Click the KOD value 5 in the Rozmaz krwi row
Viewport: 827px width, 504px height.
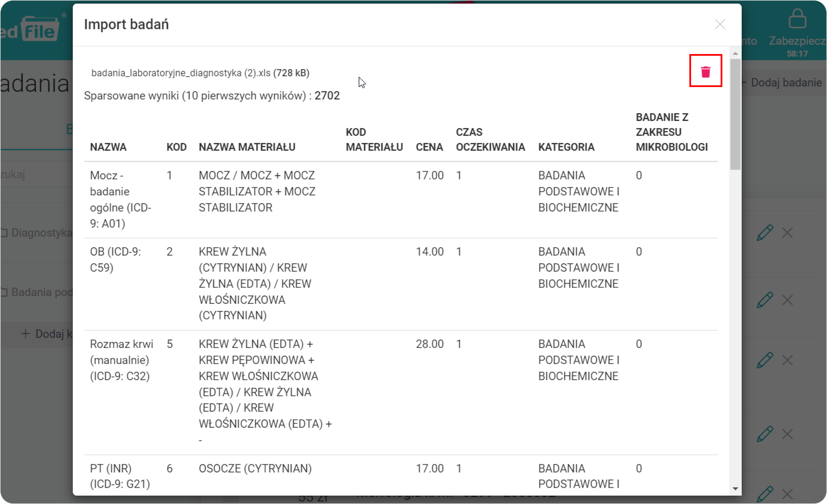coord(169,344)
